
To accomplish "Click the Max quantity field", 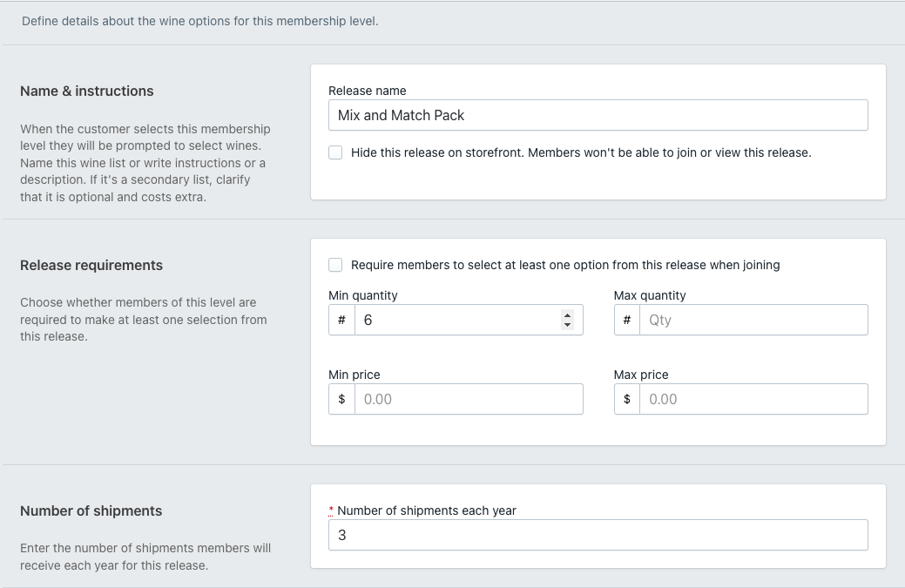I will click(753, 320).
